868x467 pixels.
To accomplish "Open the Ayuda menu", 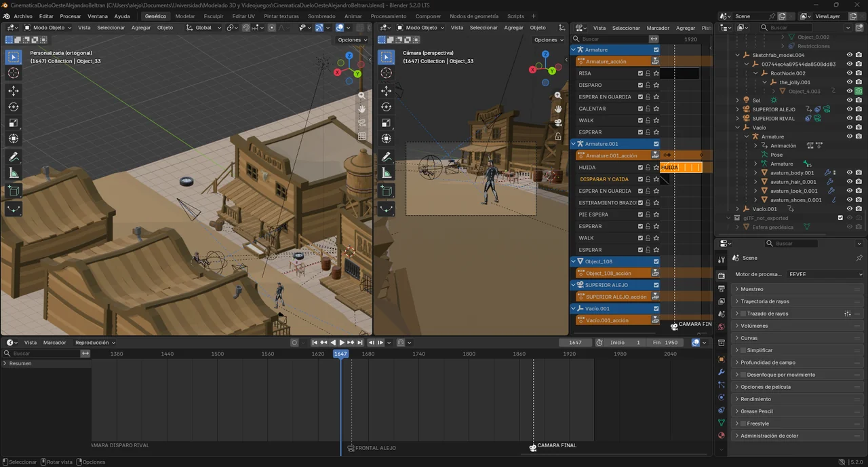I will [122, 16].
